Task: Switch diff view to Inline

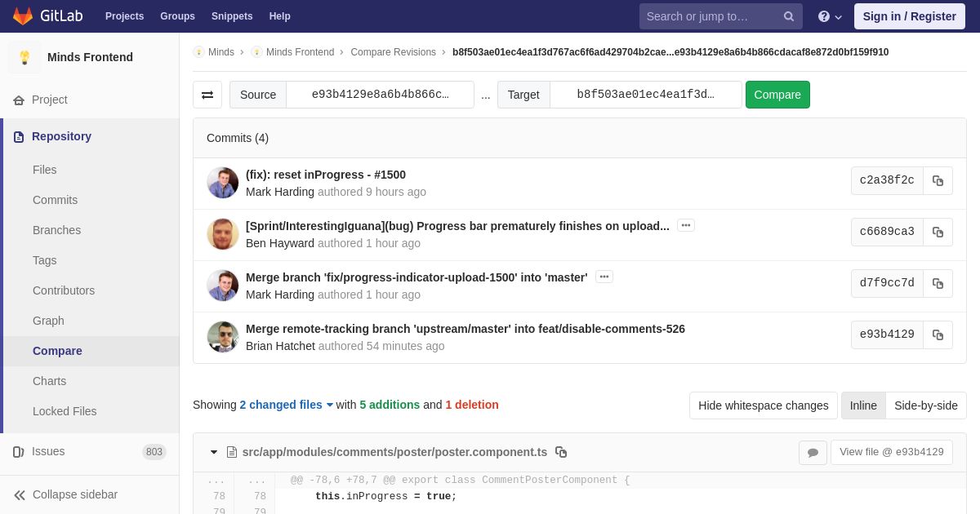Action: coord(863,405)
